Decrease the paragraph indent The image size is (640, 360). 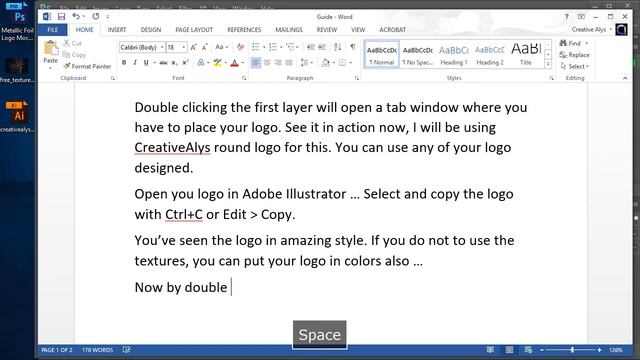(x=311, y=47)
